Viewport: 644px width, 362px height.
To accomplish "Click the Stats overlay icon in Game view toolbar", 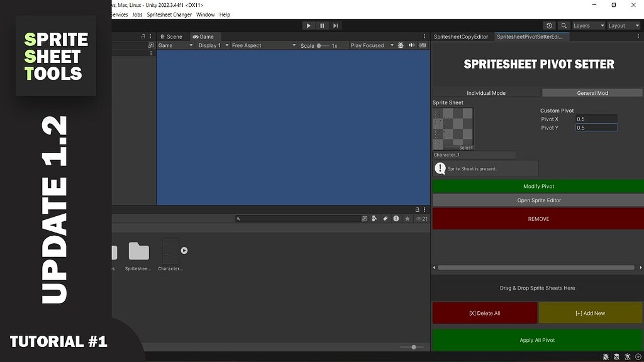I will [423, 45].
